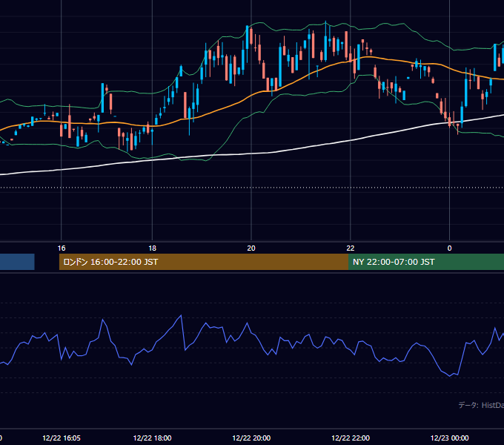
Task: Click the blue session bar left of London
Action: [17, 262]
